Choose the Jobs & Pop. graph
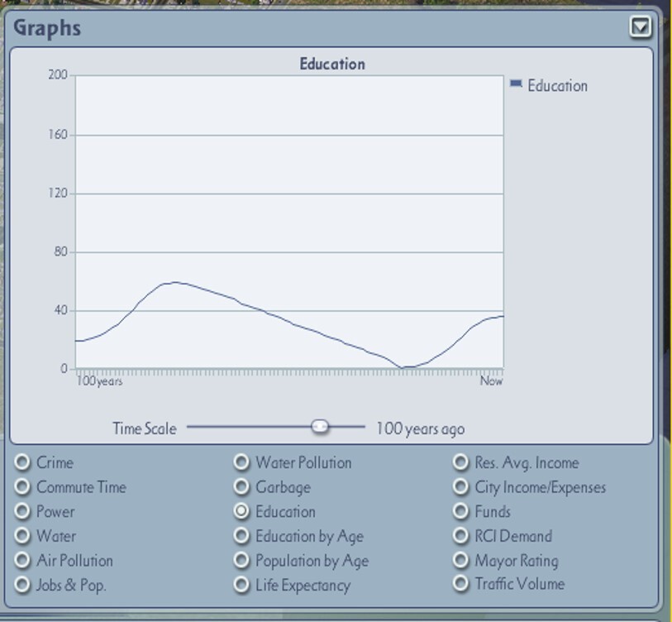672x622 pixels. [23, 585]
